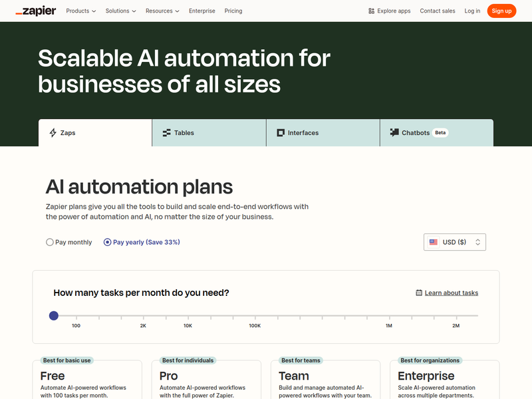Click the Tables icon

click(167, 132)
